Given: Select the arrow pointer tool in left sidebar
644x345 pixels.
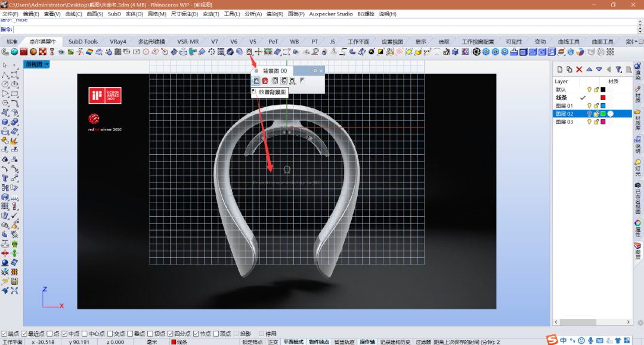Looking at the screenshot, I should (x=5, y=65).
